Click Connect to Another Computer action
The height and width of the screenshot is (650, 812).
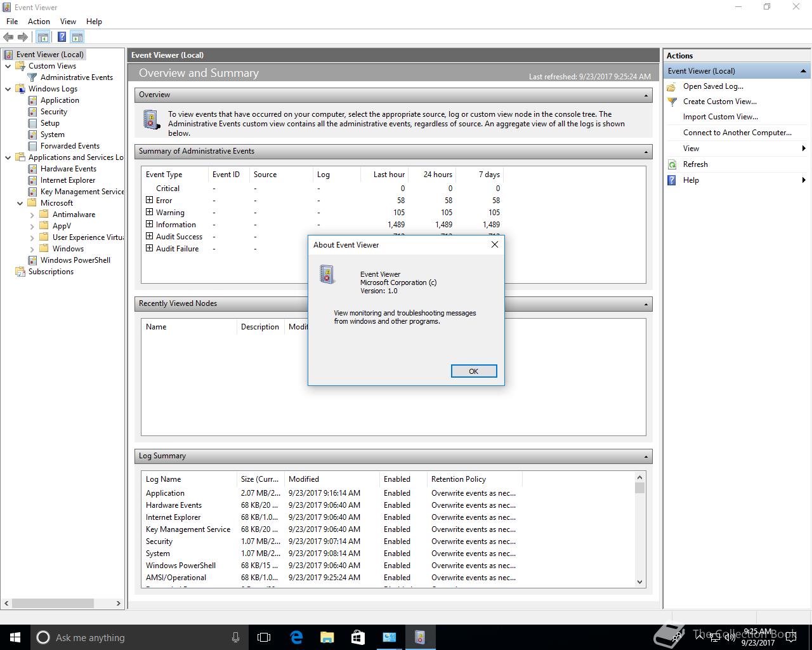point(737,133)
